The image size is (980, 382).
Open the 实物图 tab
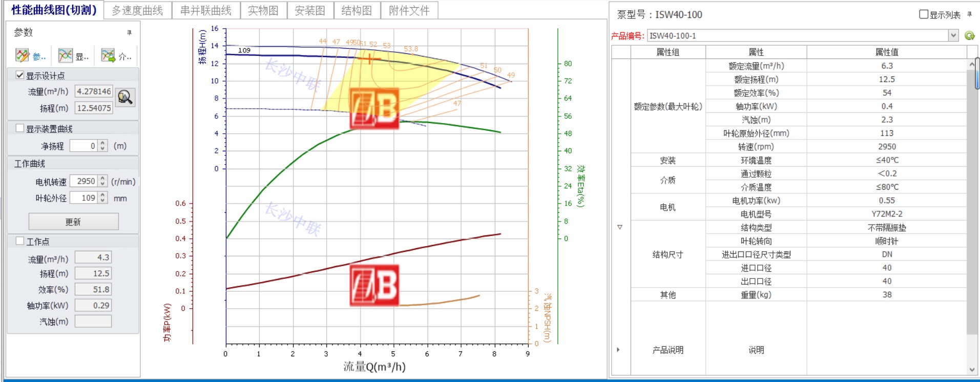click(x=263, y=10)
